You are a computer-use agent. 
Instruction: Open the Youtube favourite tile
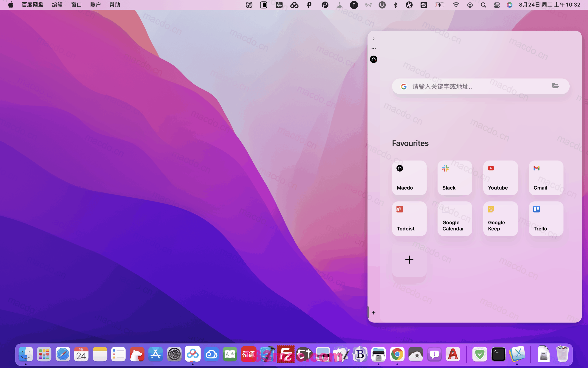tap(500, 178)
